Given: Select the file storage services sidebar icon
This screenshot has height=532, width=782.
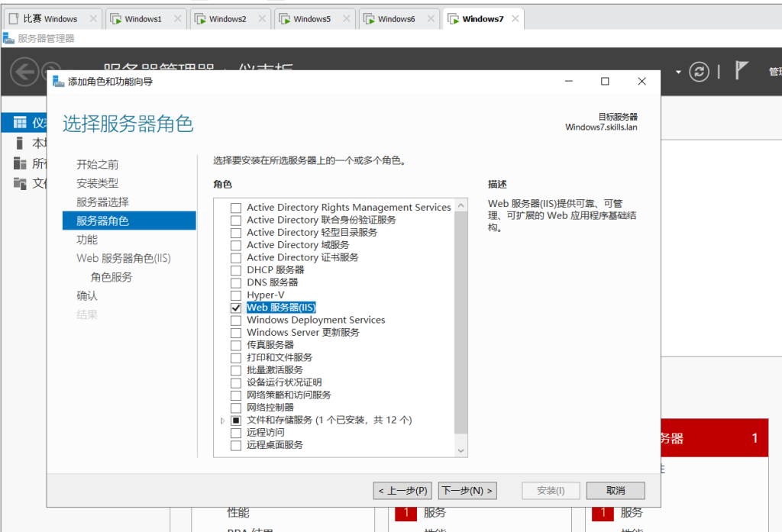Looking at the screenshot, I should tap(20, 183).
